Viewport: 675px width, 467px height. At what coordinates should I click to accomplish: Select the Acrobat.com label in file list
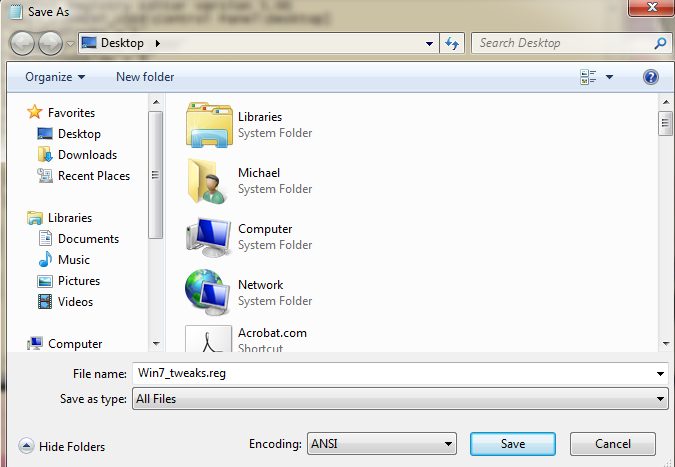[272, 333]
